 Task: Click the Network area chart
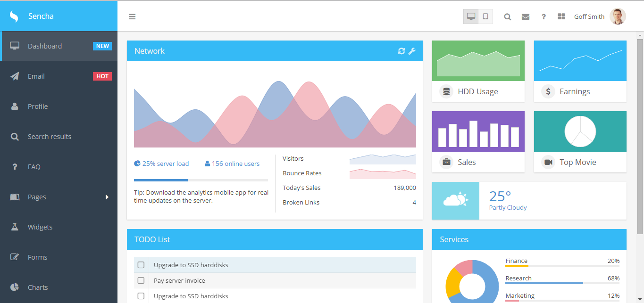click(275, 113)
